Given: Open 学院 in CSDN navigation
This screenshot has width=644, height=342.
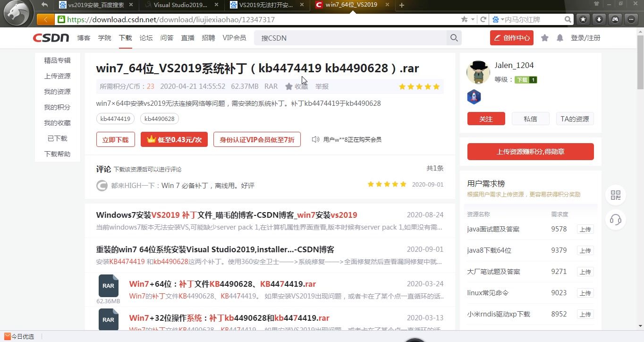Looking at the screenshot, I should 104,38.
